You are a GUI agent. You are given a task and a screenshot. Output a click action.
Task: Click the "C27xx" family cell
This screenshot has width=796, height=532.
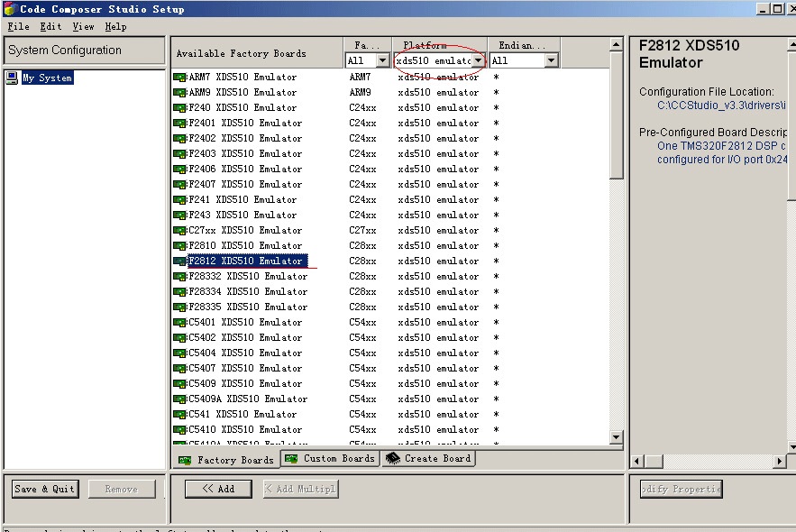click(x=362, y=230)
